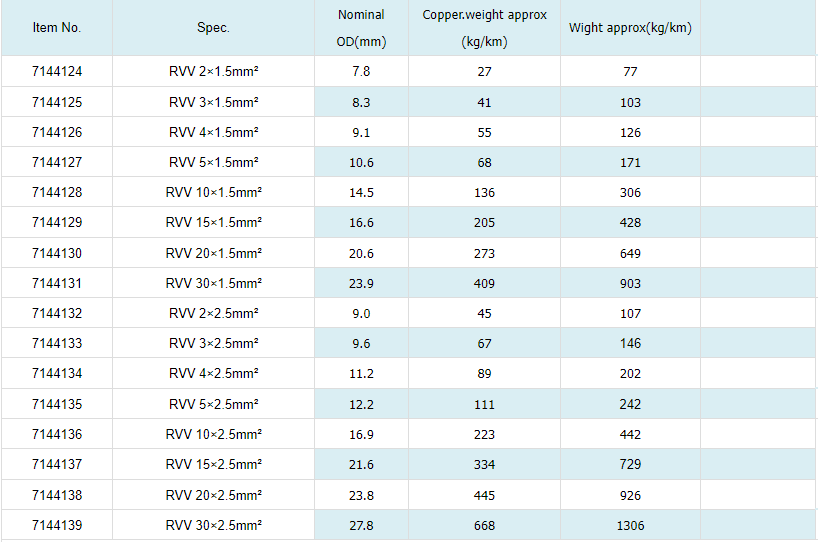The height and width of the screenshot is (542, 818).
Task: Click the Copper.weight approx column header
Action: [x=485, y=28]
